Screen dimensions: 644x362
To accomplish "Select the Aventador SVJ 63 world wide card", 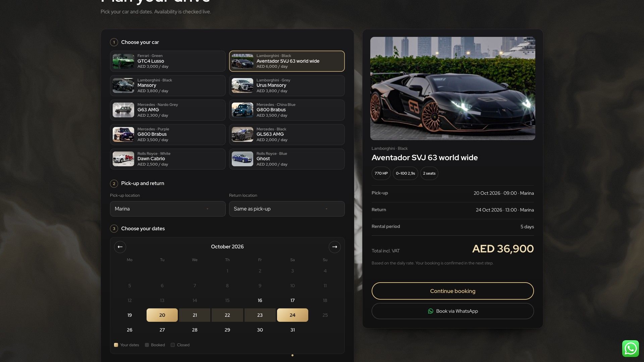I will (x=287, y=61).
